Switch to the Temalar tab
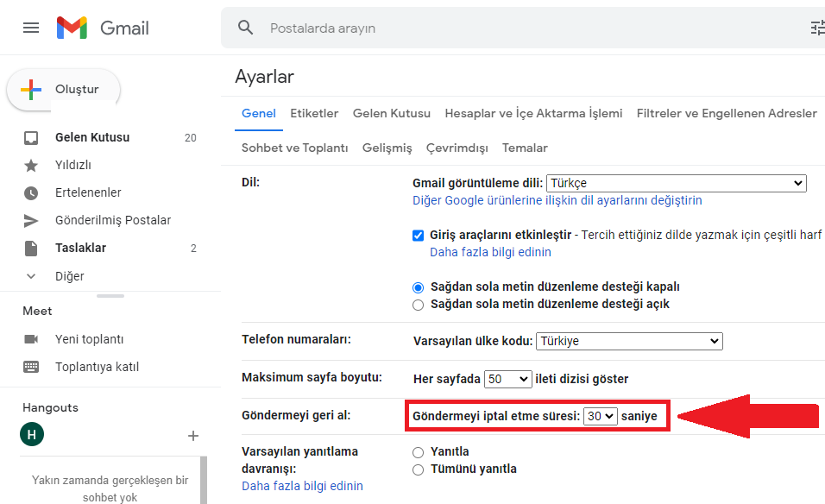825x504 pixels. [525, 148]
